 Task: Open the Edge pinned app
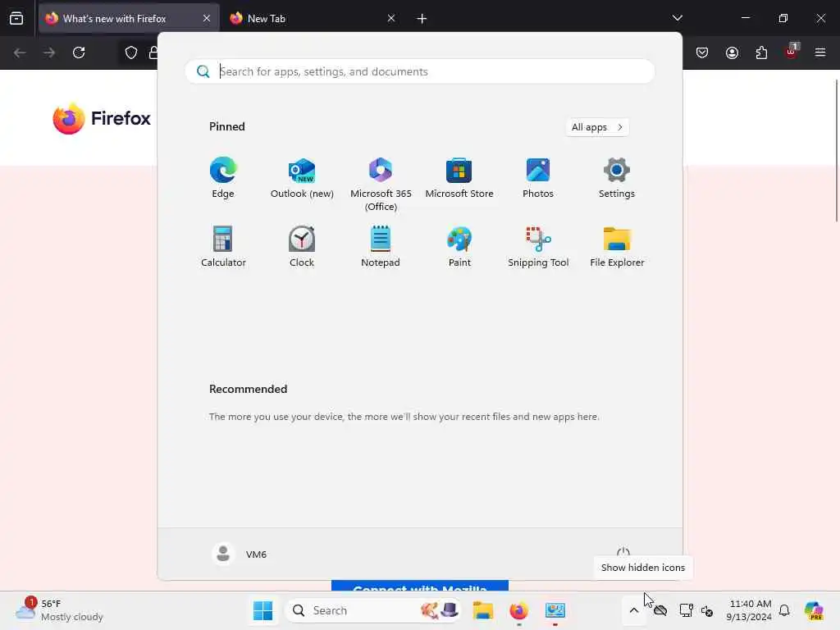coord(223,179)
